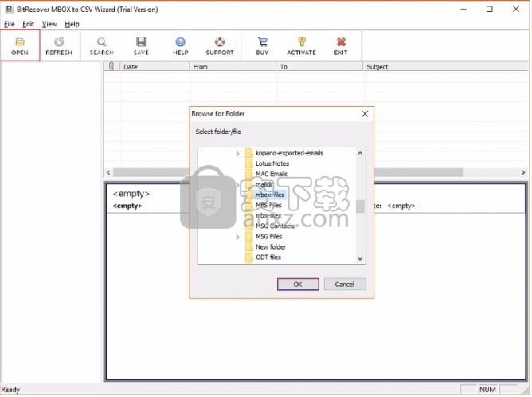The image size is (532, 397).
Task: Click the Buy cart icon
Action: pyautogui.click(x=262, y=41)
